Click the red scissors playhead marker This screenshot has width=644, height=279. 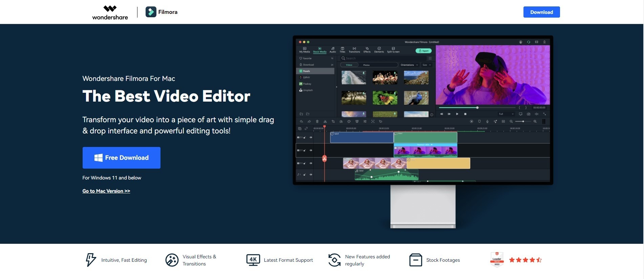point(324,158)
